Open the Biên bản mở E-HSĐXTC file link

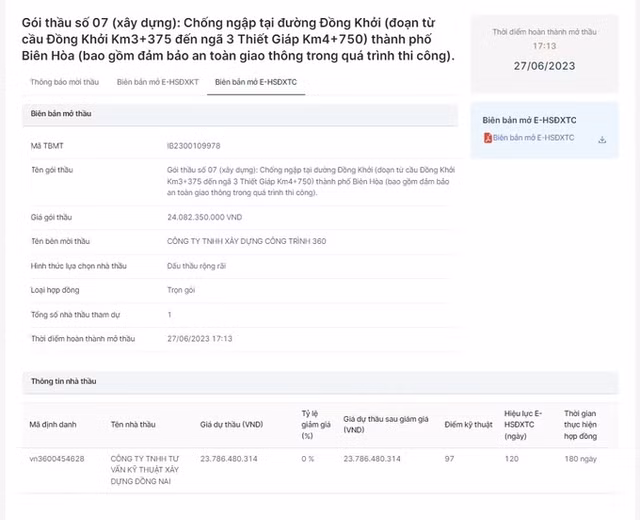pos(533,138)
